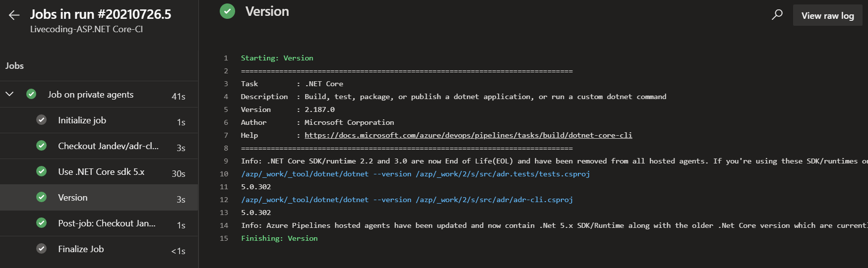
Task: Click the 5.0.302 output on line 13
Action: [256, 213]
